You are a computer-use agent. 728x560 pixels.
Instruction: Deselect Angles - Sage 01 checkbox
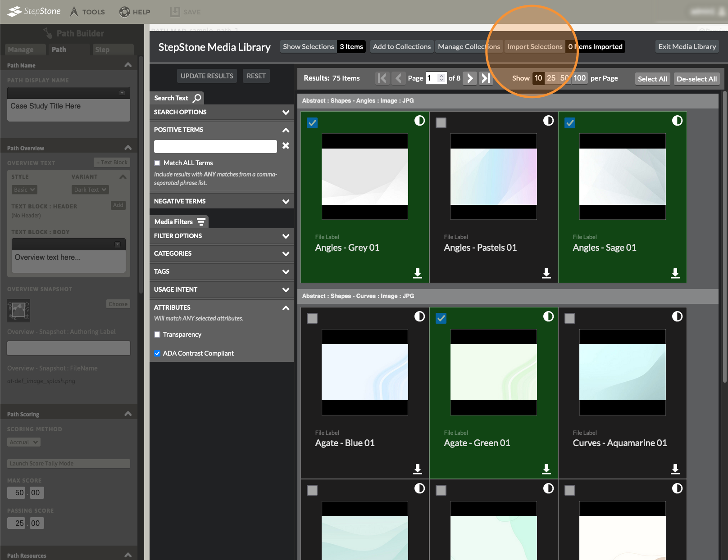click(570, 123)
